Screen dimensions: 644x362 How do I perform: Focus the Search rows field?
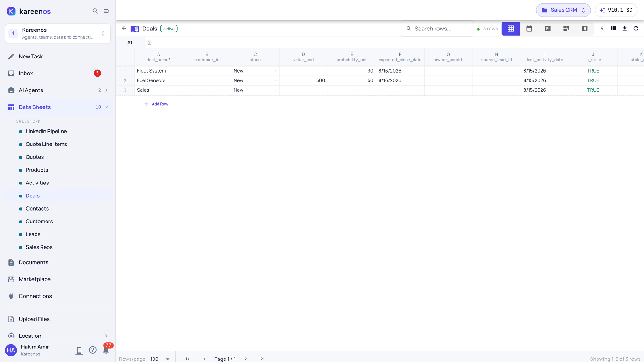[x=437, y=29]
